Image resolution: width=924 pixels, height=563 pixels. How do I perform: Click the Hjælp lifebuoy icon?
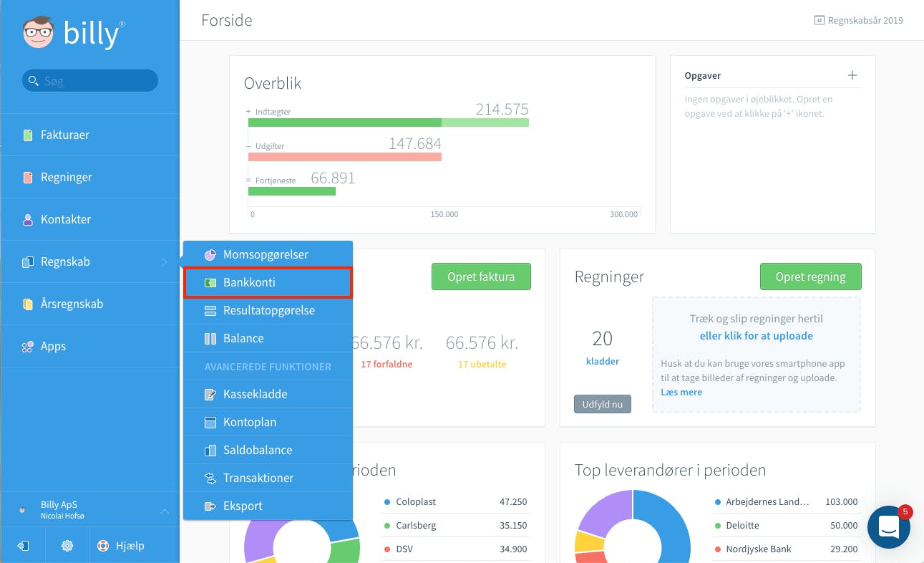pos(103,546)
